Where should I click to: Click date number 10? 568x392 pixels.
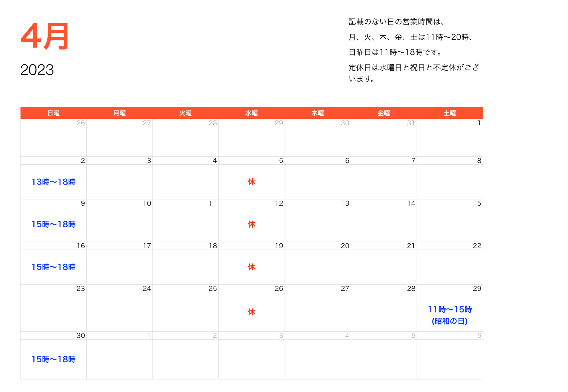point(147,203)
